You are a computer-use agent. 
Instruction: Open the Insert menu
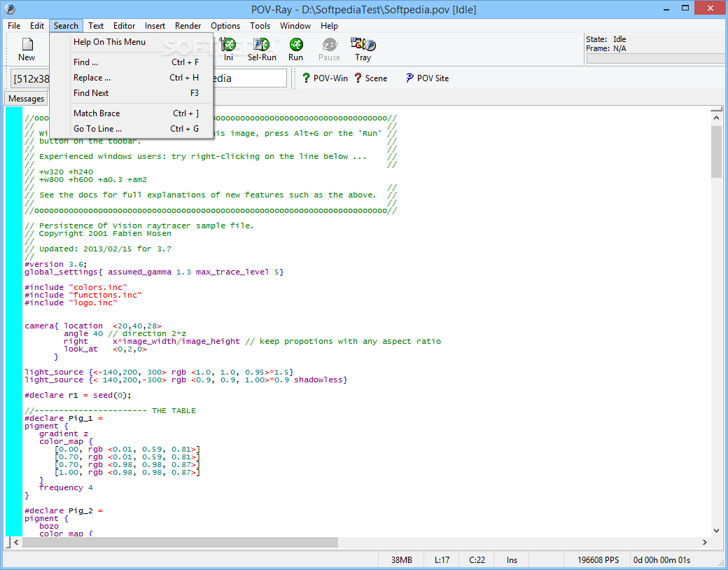click(x=155, y=25)
